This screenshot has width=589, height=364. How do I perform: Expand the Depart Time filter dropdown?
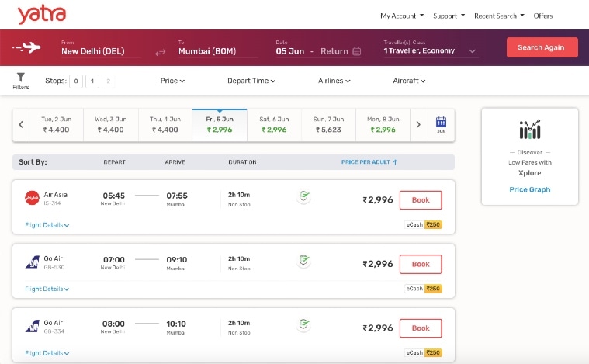(x=251, y=81)
